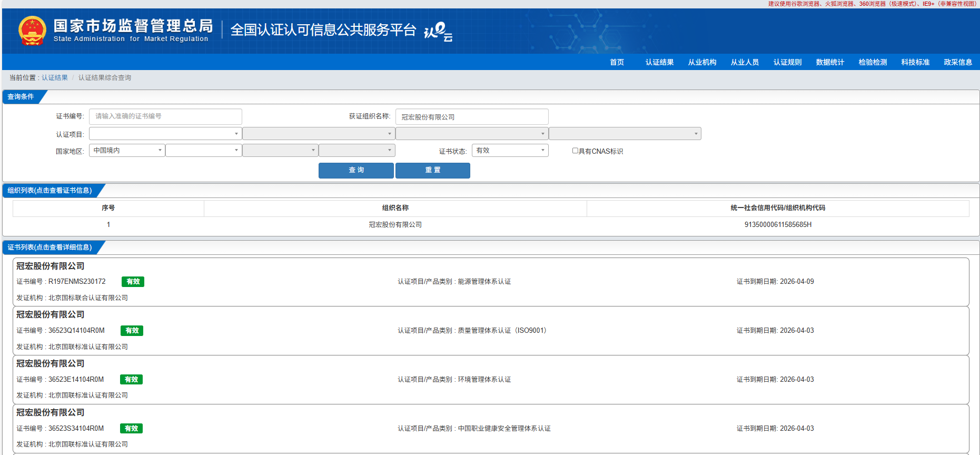
Task: Expand the 国家地区 dropdown showing 中国境内
Action: tap(127, 151)
